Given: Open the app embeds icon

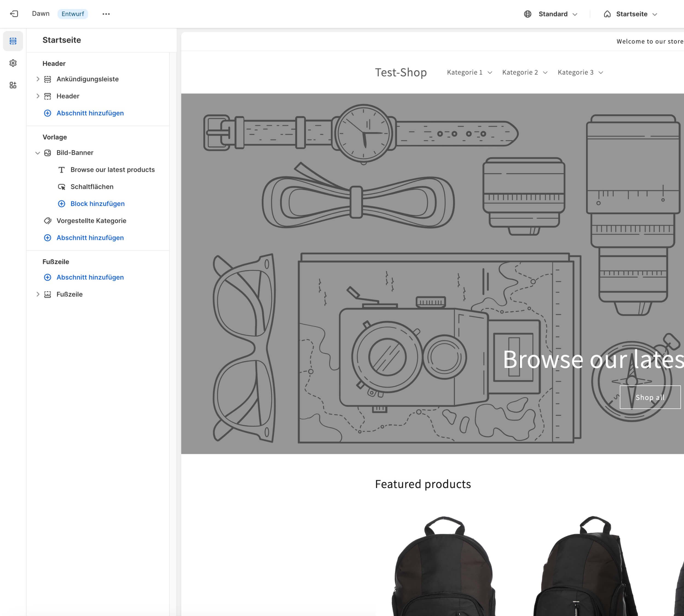Looking at the screenshot, I should (x=13, y=85).
